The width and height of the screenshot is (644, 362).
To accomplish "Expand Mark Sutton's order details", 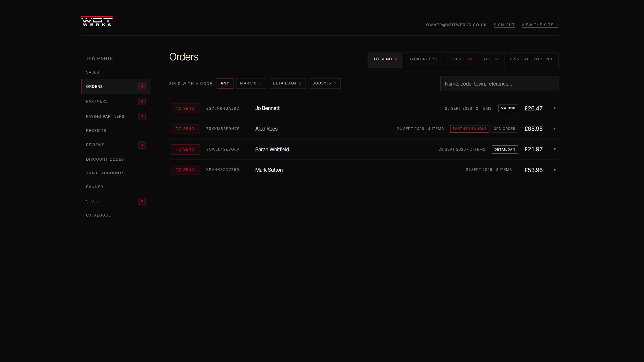I will [555, 170].
